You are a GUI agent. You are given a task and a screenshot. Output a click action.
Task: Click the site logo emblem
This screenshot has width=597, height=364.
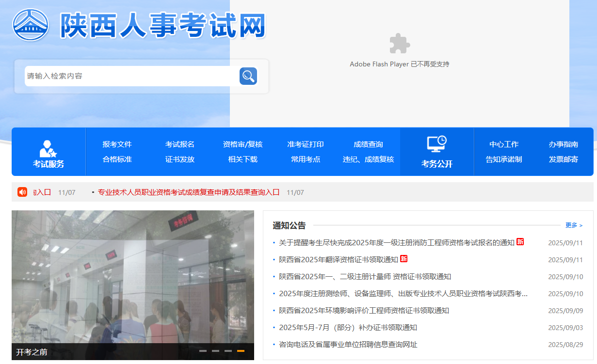31,25
